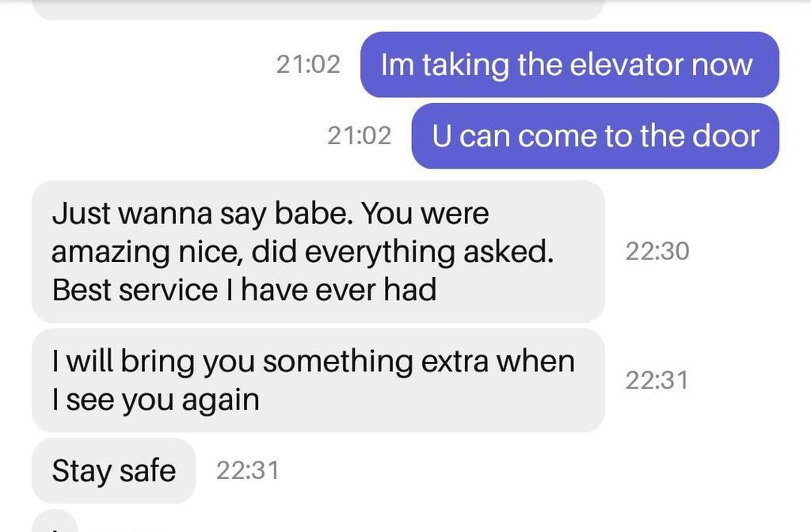Click the 21:02 timestamp beside the elevator message
The height and width of the screenshot is (532, 811).
(308, 65)
